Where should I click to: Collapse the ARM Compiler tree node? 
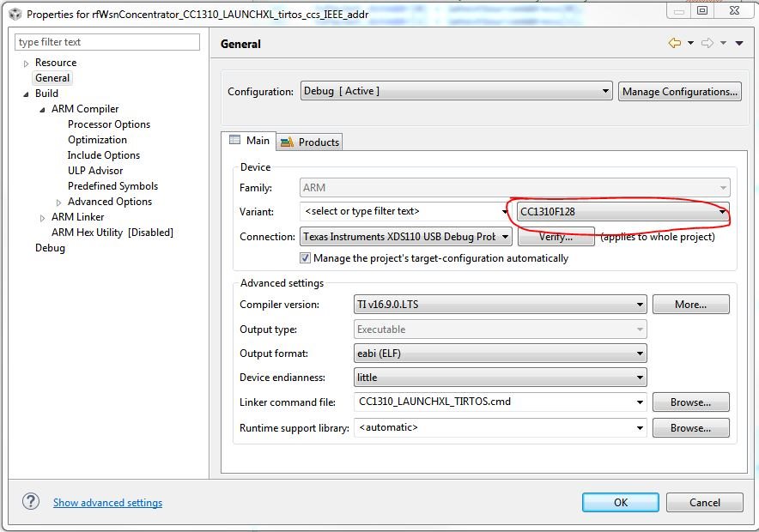click(43, 110)
